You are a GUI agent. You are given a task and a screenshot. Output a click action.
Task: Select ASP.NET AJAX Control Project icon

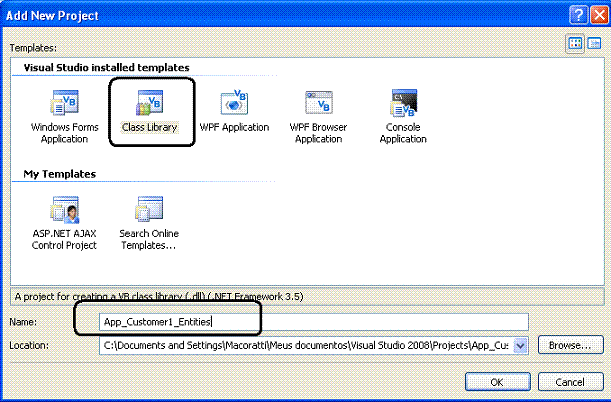65,210
